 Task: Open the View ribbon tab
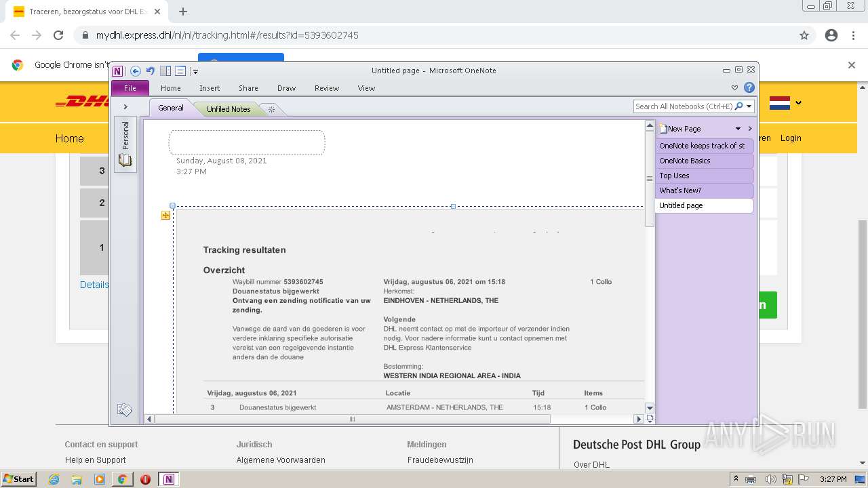(366, 88)
